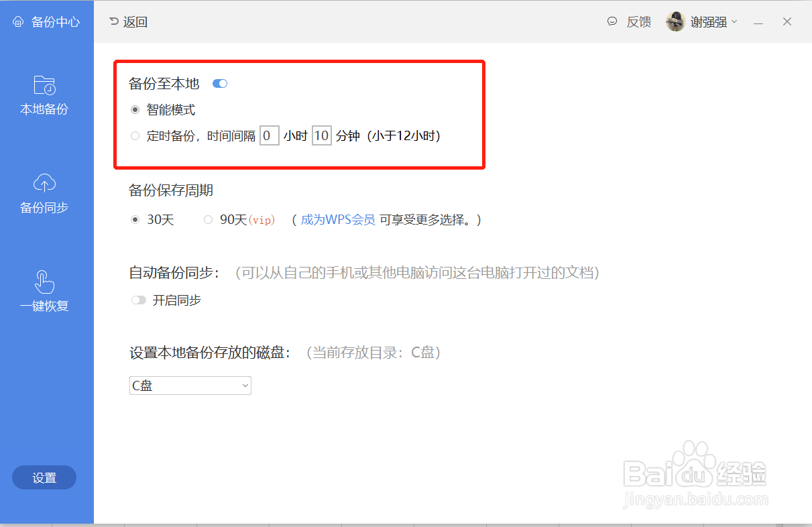This screenshot has width=812, height=527.
Task: Open feedback via the speech bubble icon
Action: click(612, 21)
